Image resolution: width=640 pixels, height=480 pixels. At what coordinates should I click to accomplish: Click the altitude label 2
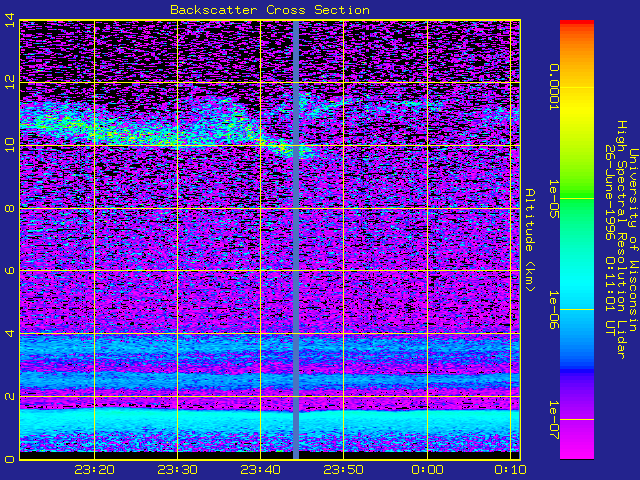(9, 396)
